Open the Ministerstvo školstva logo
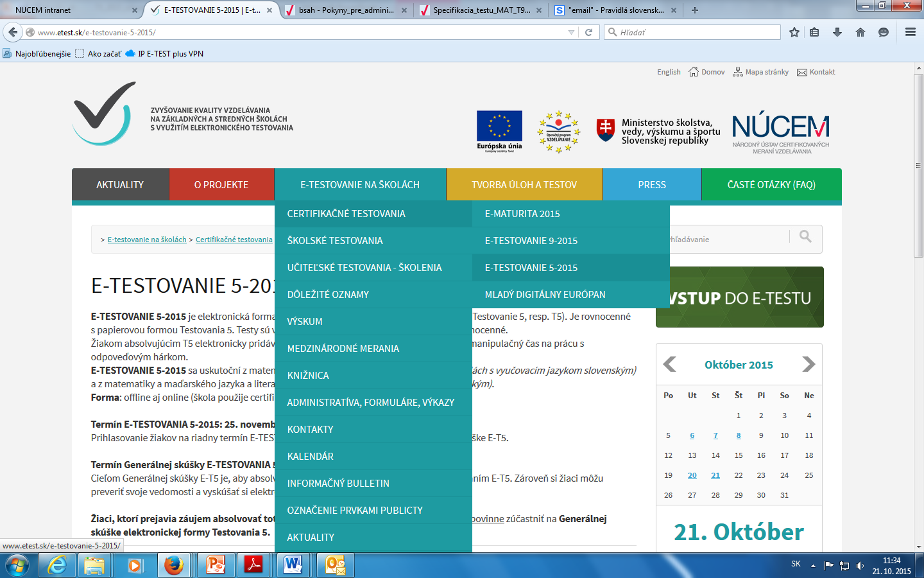The height and width of the screenshot is (578, 924). (x=658, y=131)
